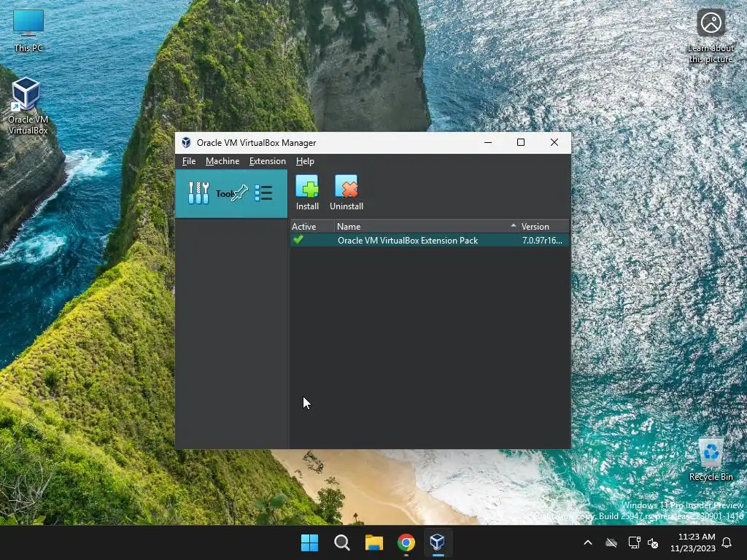
Task: Sort by the Version column header
Action: [x=543, y=227]
